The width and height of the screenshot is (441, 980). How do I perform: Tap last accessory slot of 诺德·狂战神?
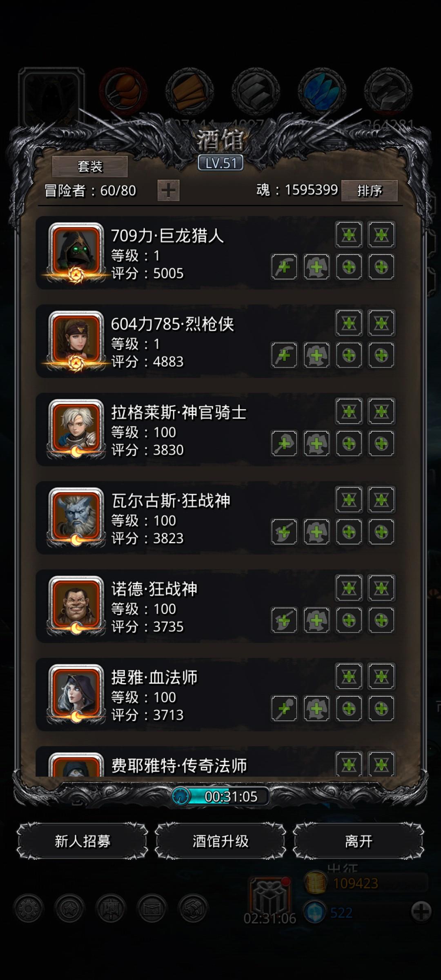point(381,620)
